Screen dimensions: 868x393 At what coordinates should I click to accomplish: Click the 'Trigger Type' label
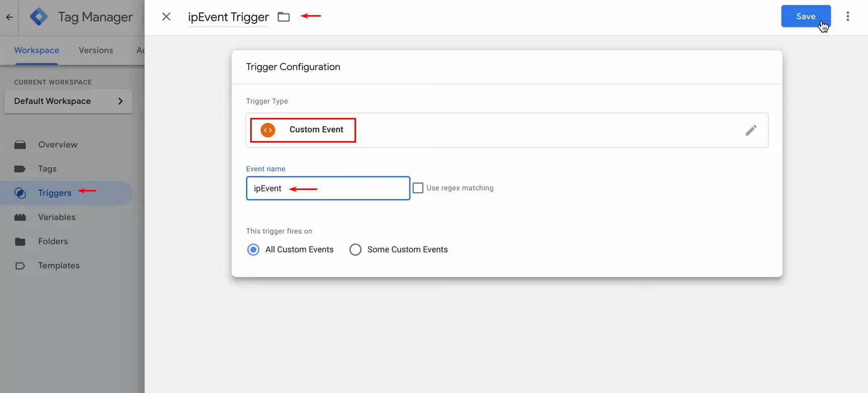pos(267,101)
